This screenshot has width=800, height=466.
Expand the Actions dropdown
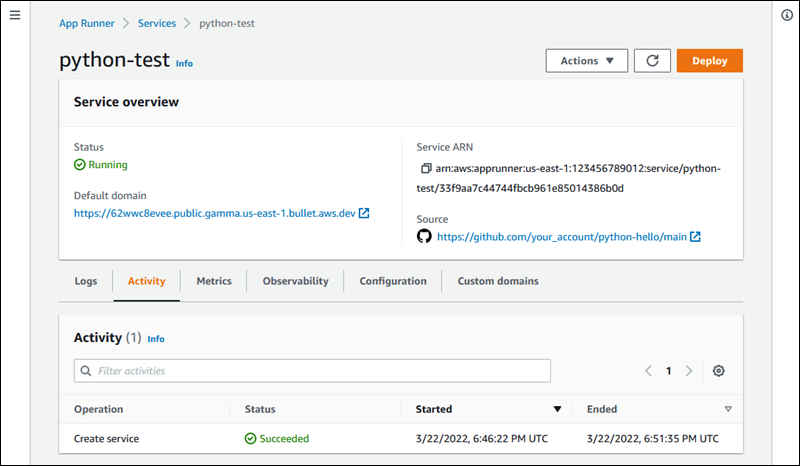587,61
